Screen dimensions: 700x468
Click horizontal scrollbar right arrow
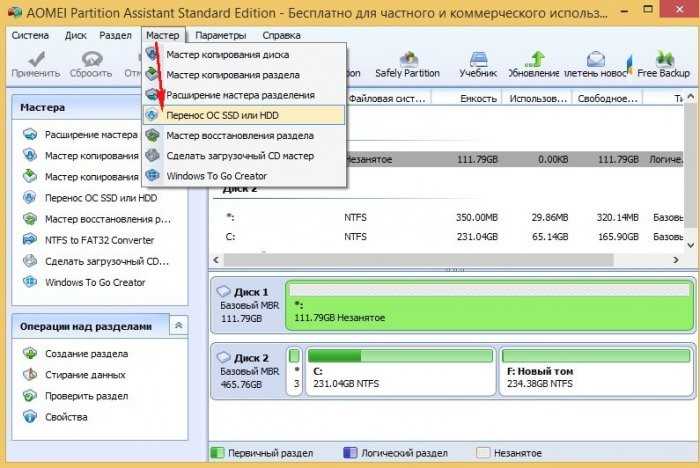pos(676,259)
